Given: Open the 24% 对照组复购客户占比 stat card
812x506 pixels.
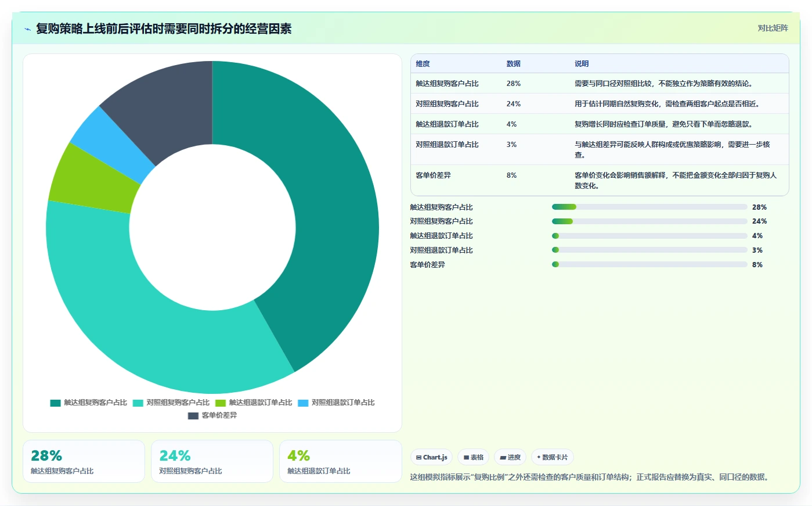Looking at the screenshot, I should [x=212, y=461].
